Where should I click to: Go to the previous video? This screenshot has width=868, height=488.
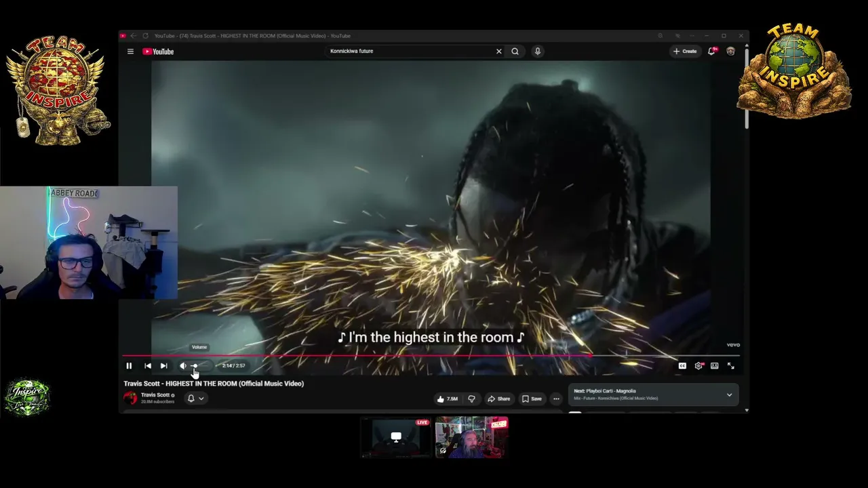[x=148, y=366]
